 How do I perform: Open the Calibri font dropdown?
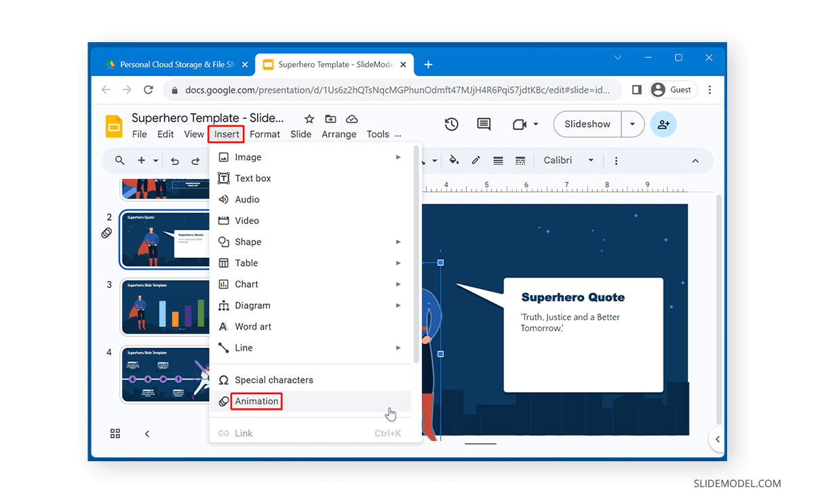click(568, 161)
